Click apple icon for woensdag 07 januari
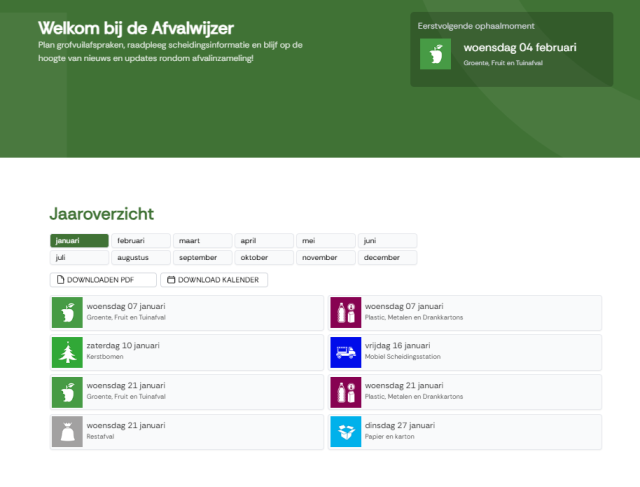 67,312
